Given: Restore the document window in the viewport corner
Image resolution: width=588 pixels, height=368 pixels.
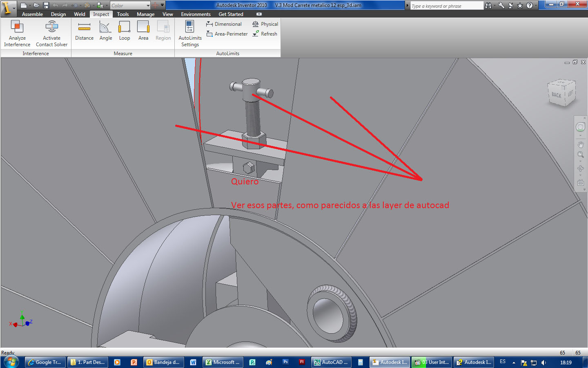Looking at the screenshot, I should pyautogui.click(x=575, y=62).
